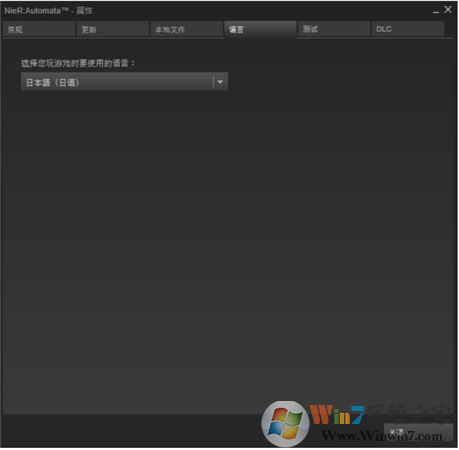Click the Www.Winwin7.com watermark link

click(382, 435)
